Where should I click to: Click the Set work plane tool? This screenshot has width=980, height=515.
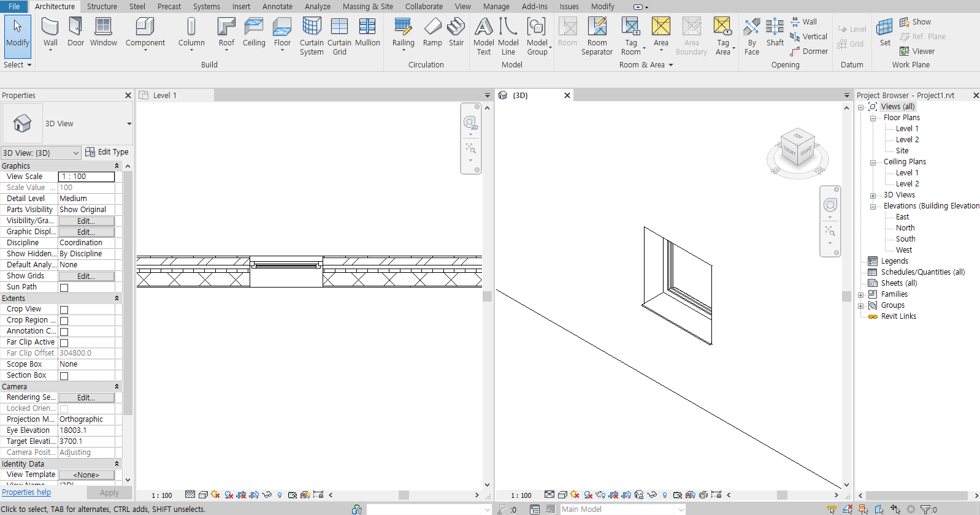pyautogui.click(x=885, y=32)
